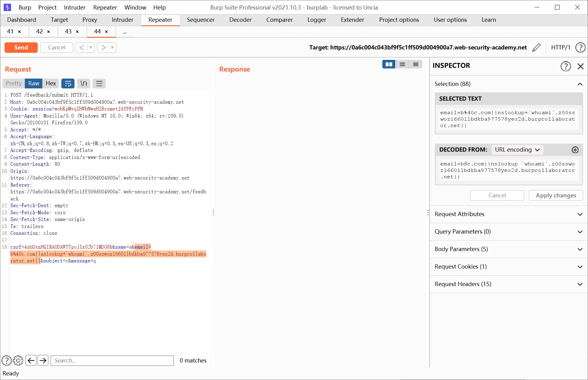Click decoded text box in Inspector
Viewport: 588px width, 380px height.
click(509, 170)
